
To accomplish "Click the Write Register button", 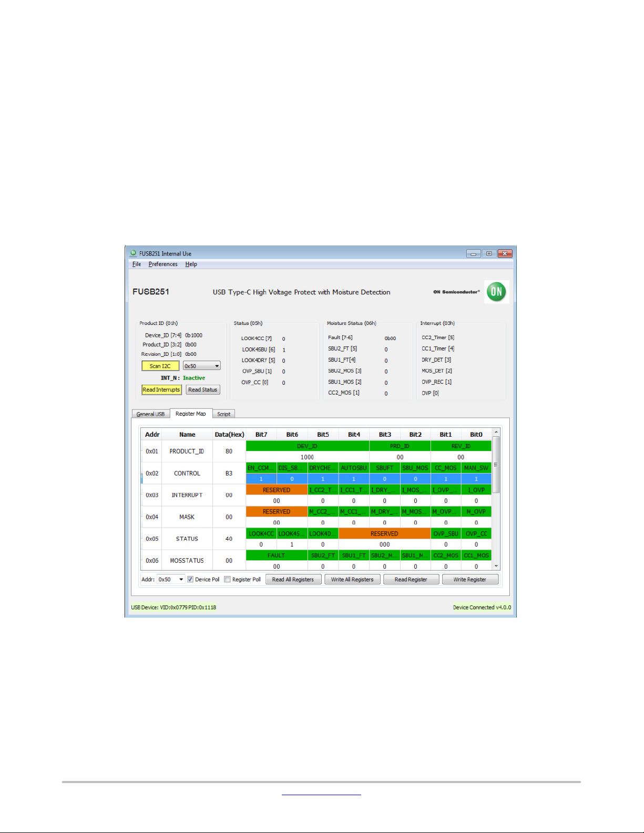I will point(469,579).
